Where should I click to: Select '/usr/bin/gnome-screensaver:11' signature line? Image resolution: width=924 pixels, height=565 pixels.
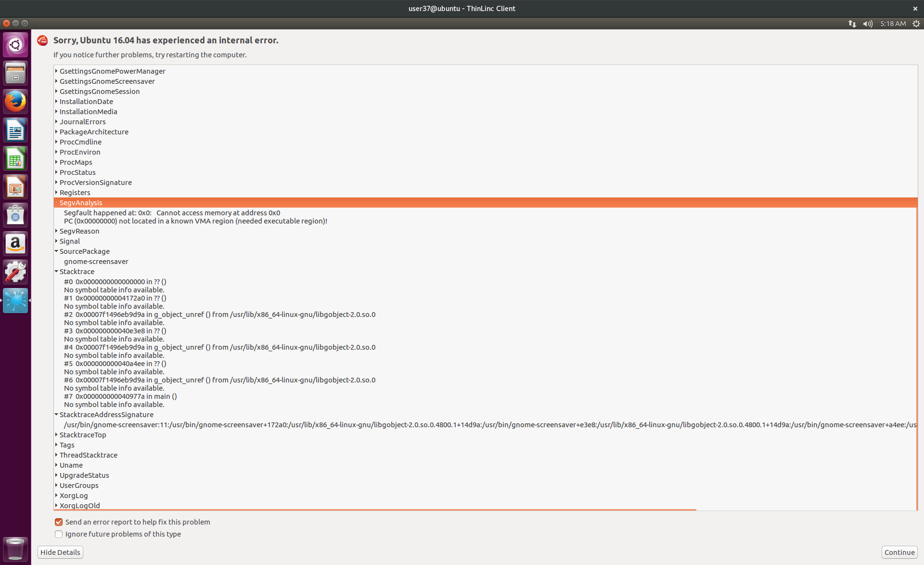coord(490,425)
